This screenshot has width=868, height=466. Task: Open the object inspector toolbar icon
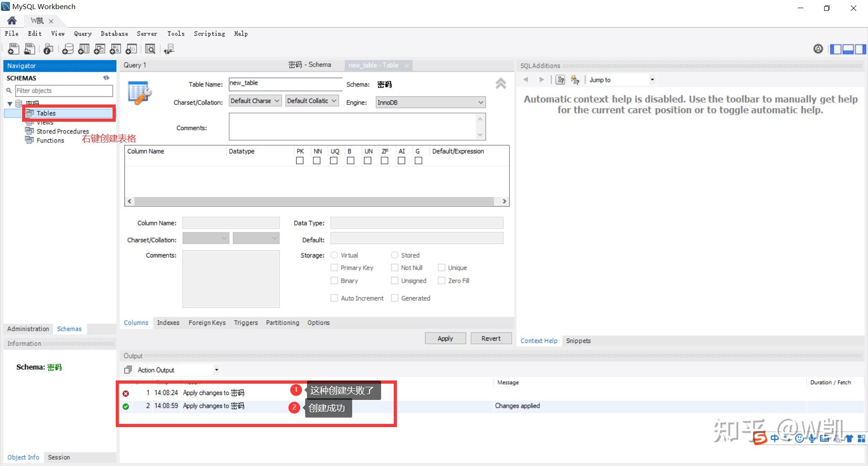coord(48,49)
